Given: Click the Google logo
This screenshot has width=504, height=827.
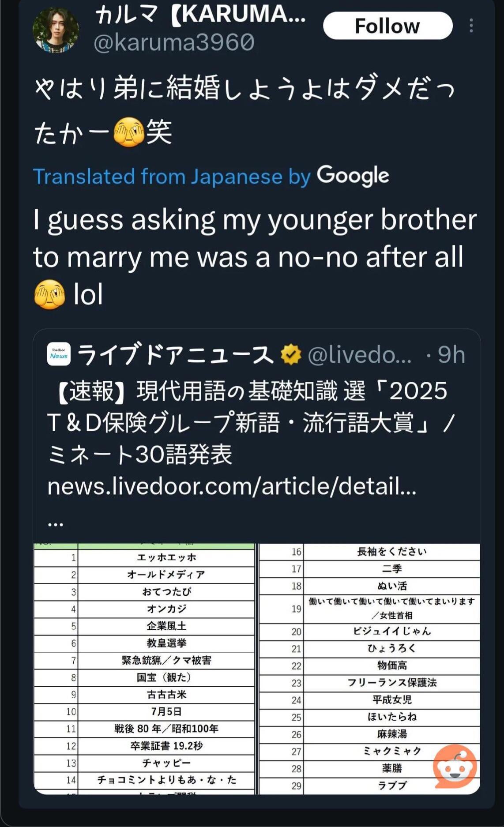Looking at the screenshot, I should tap(353, 176).
